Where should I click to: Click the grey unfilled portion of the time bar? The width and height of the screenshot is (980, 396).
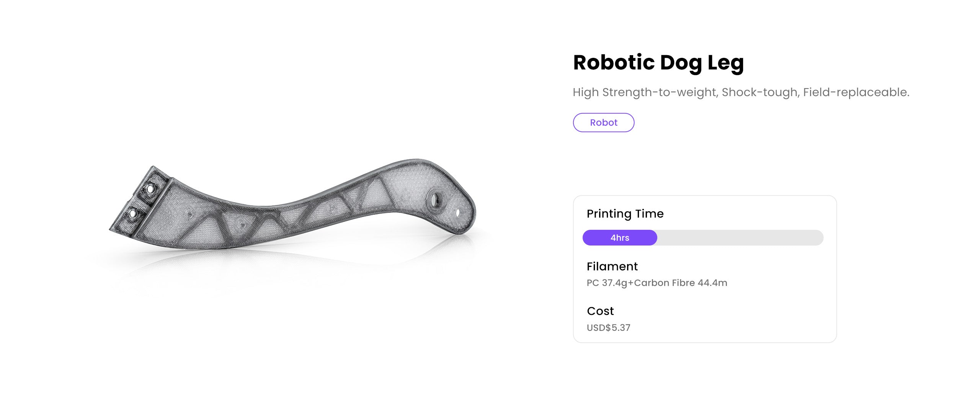tap(739, 238)
